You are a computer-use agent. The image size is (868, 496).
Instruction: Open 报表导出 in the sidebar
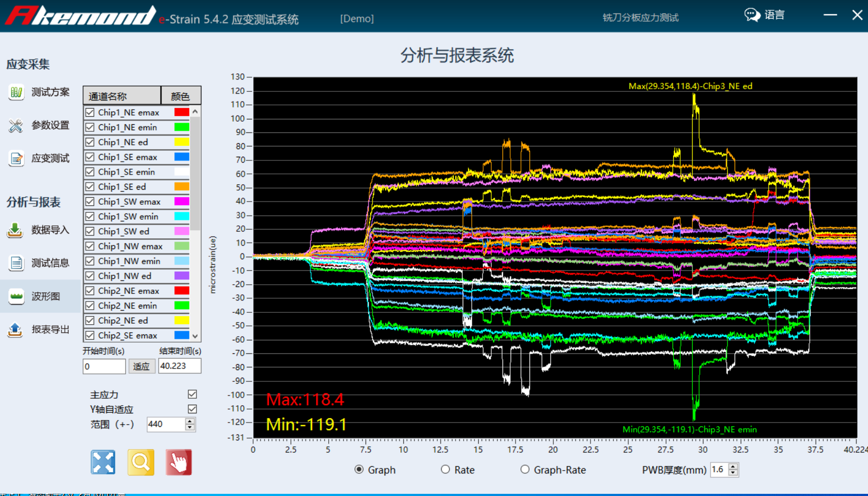click(x=50, y=329)
